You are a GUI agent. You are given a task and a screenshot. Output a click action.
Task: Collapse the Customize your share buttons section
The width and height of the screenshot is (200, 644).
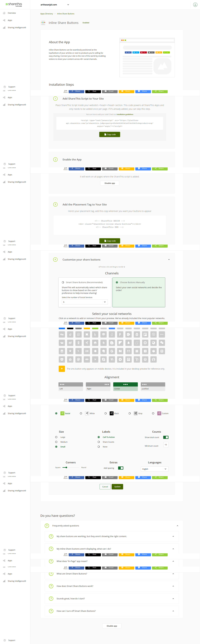coord(169,259)
